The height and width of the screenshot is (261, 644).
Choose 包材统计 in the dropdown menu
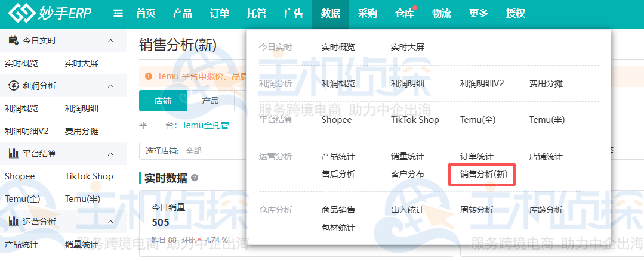338,228
